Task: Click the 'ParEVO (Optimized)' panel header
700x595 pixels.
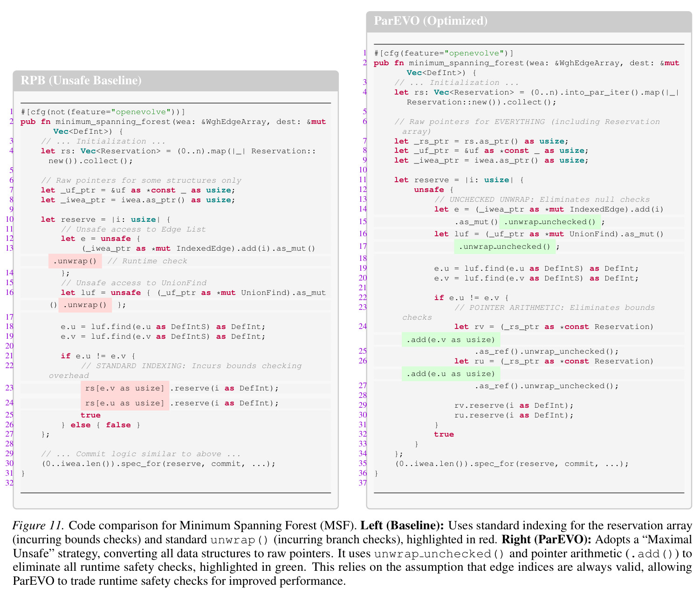Action: click(529, 21)
